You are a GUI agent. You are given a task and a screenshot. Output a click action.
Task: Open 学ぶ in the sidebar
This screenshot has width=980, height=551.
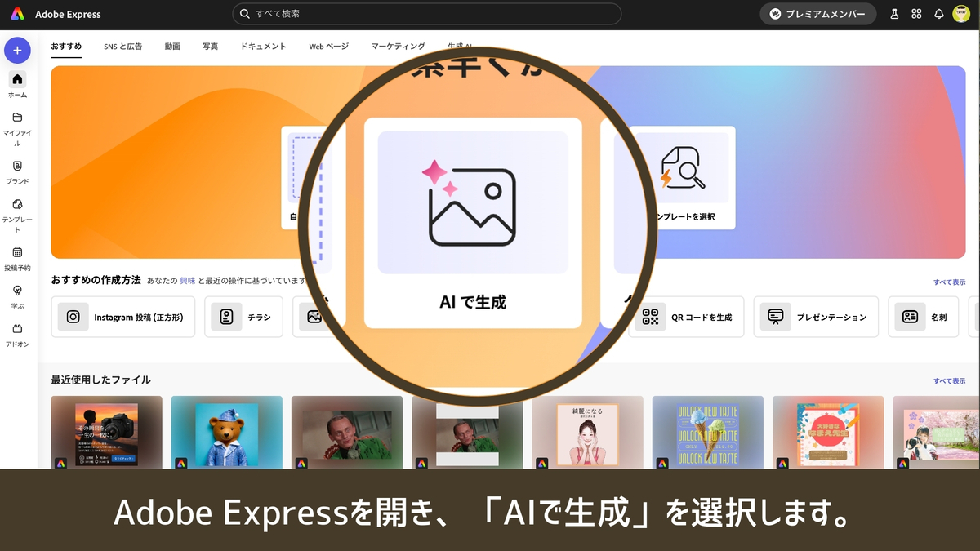click(x=17, y=296)
